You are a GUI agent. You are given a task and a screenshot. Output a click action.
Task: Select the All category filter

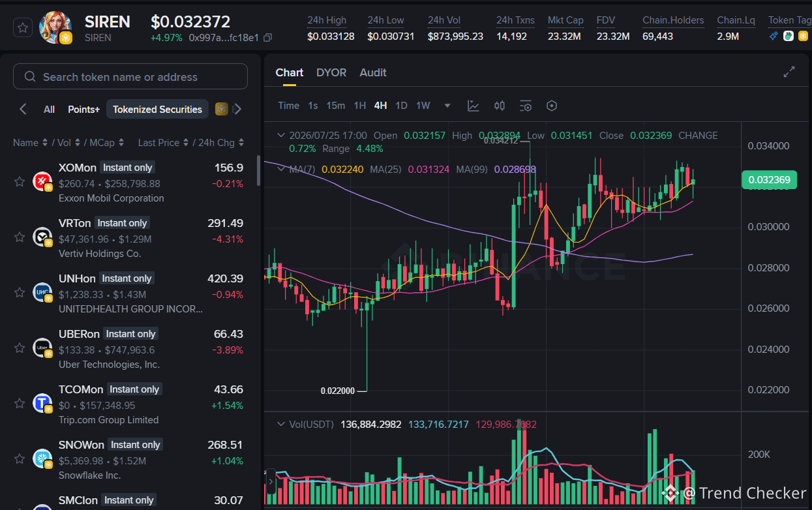(49, 109)
